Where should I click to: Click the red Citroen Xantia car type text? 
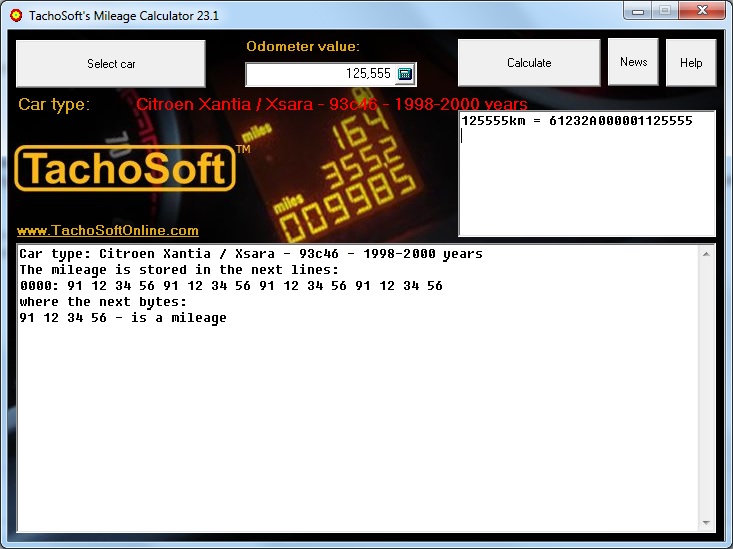coord(331,104)
